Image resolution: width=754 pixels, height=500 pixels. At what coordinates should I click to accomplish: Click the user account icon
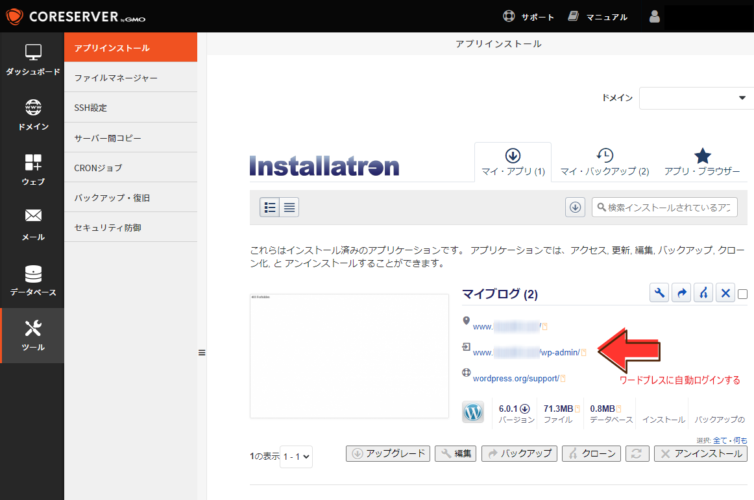point(654,17)
